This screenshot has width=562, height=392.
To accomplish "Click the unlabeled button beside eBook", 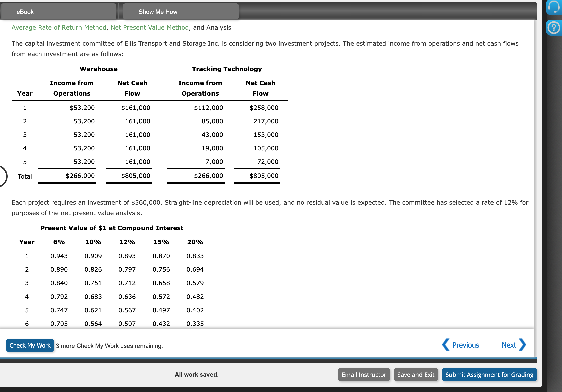I will coord(95,12).
